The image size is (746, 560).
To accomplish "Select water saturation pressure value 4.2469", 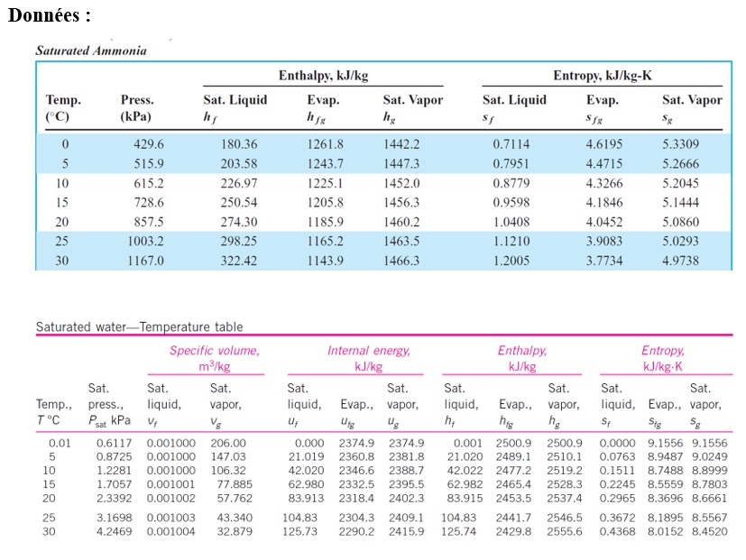I will tap(113, 532).
